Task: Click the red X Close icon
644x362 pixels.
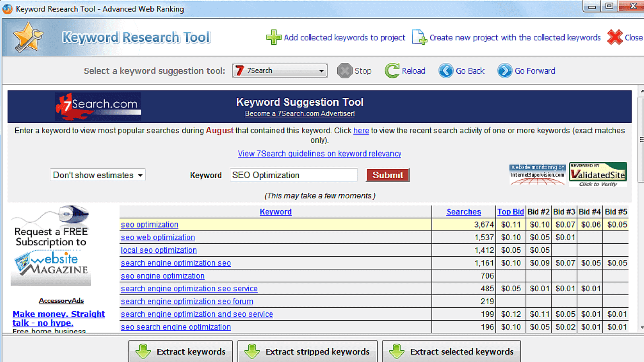Action: [615, 37]
